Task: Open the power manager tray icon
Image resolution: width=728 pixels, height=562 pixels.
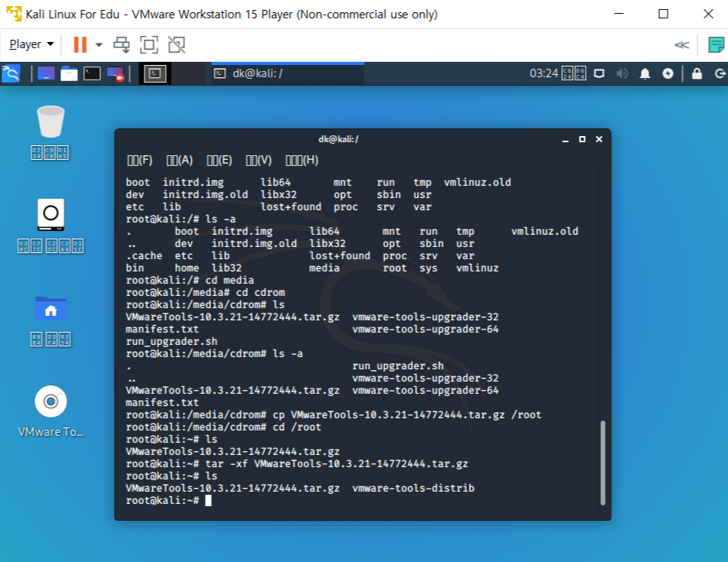Action: [x=668, y=73]
